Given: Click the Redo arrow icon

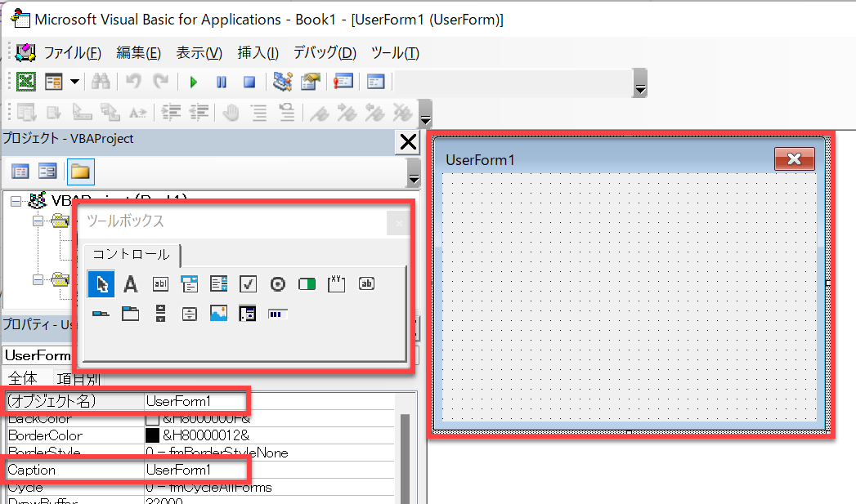Looking at the screenshot, I should tap(160, 82).
